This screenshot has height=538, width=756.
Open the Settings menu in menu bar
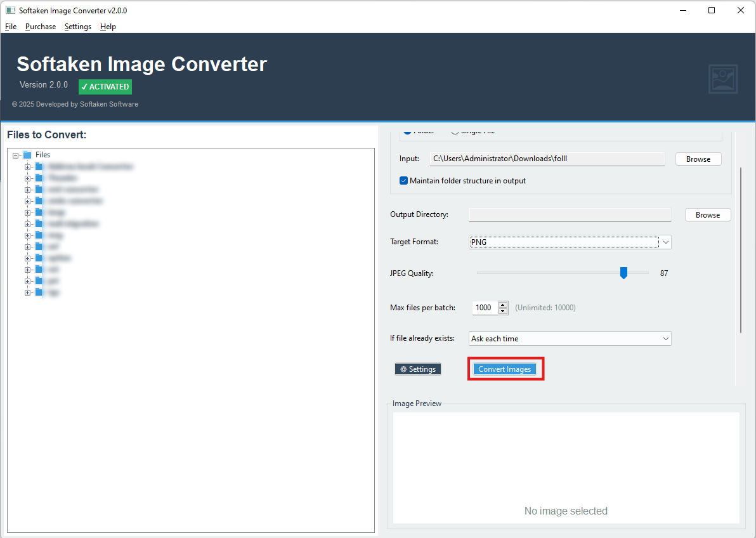coord(77,27)
